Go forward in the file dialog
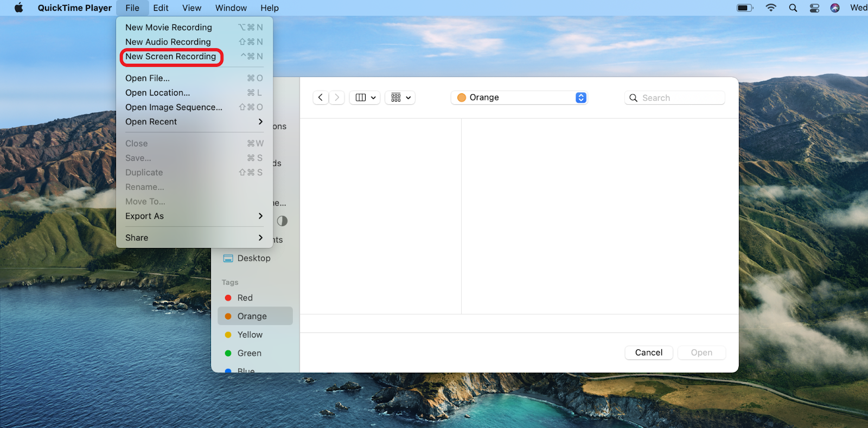This screenshot has width=868, height=428. pyautogui.click(x=337, y=98)
